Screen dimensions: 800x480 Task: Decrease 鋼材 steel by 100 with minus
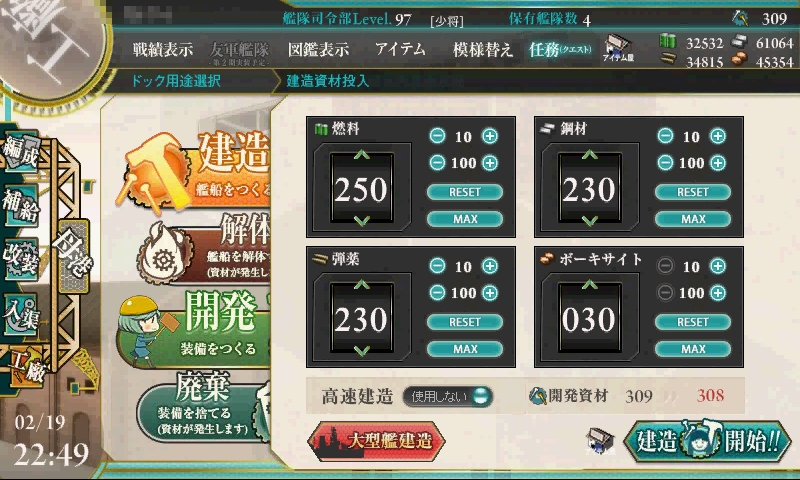click(665, 163)
